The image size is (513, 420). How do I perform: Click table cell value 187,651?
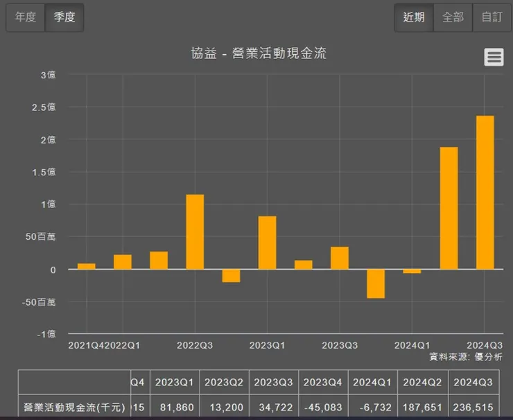(422, 408)
